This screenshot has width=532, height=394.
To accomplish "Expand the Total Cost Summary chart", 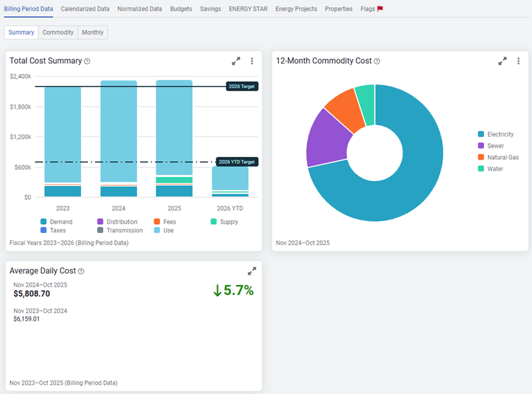I will click(236, 61).
